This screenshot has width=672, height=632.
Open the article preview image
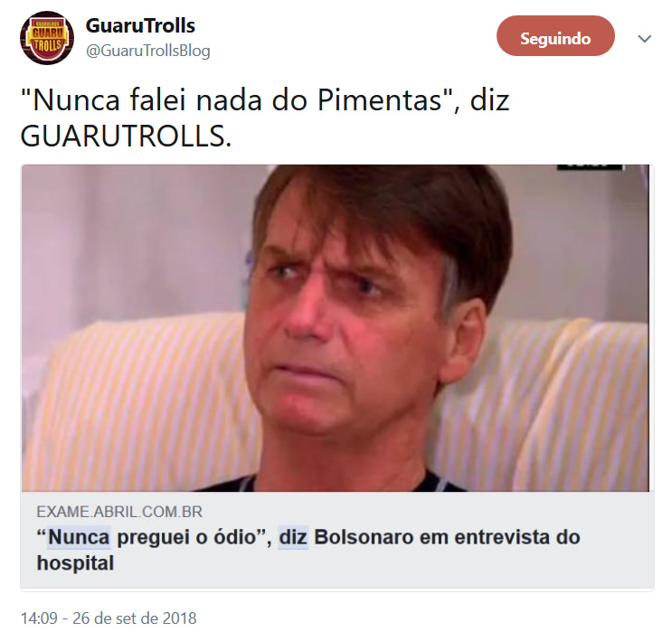[336, 328]
